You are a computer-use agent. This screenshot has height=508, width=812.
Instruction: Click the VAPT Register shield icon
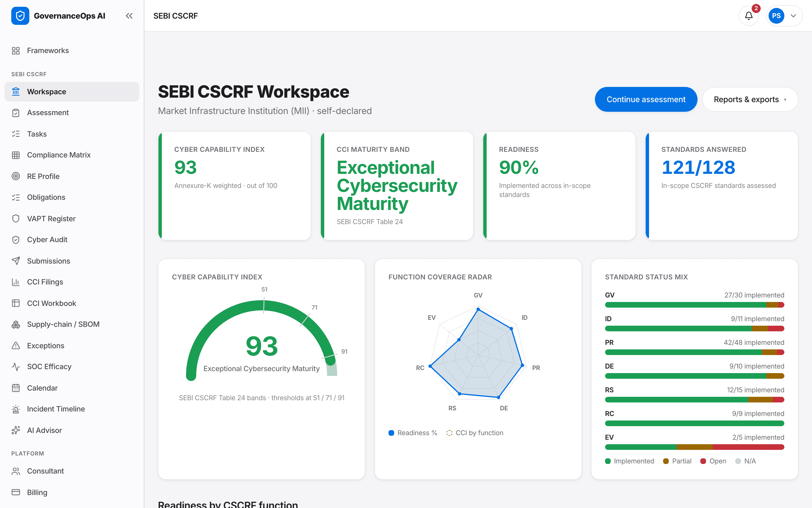[16, 218]
